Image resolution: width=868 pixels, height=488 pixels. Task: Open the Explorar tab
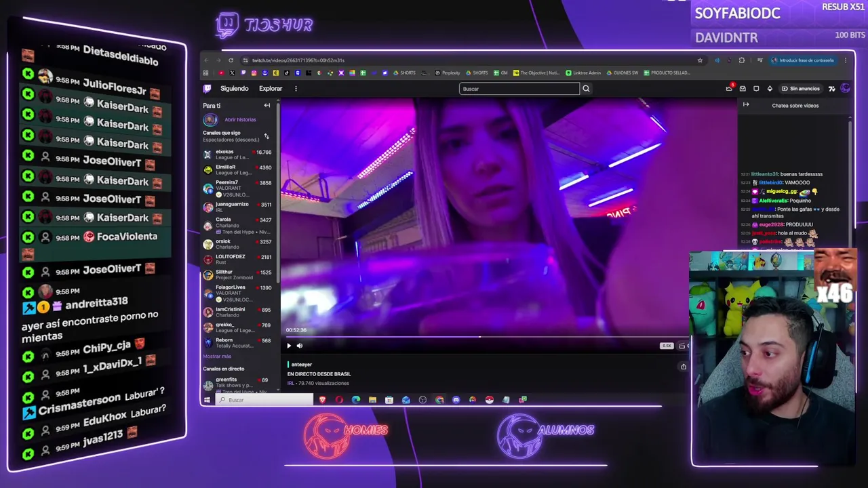tap(271, 88)
